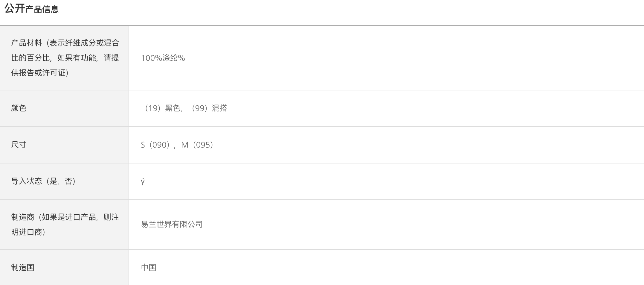Select the 中国 country value
Viewport: 644px width, 285px height.
[x=149, y=267]
